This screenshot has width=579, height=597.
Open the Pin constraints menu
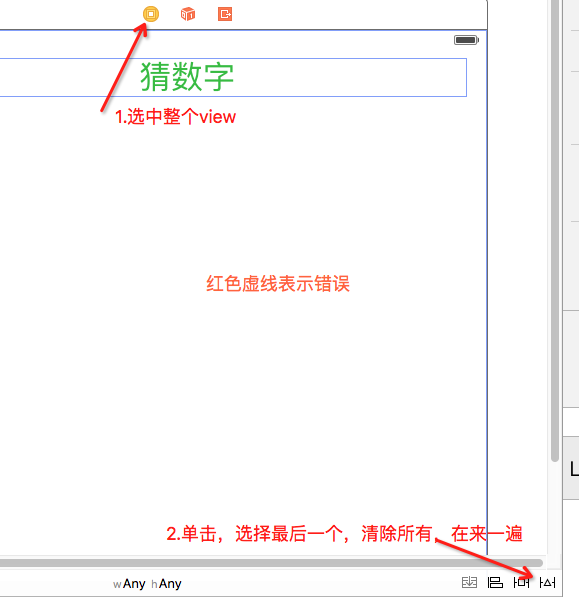(521, 582)
